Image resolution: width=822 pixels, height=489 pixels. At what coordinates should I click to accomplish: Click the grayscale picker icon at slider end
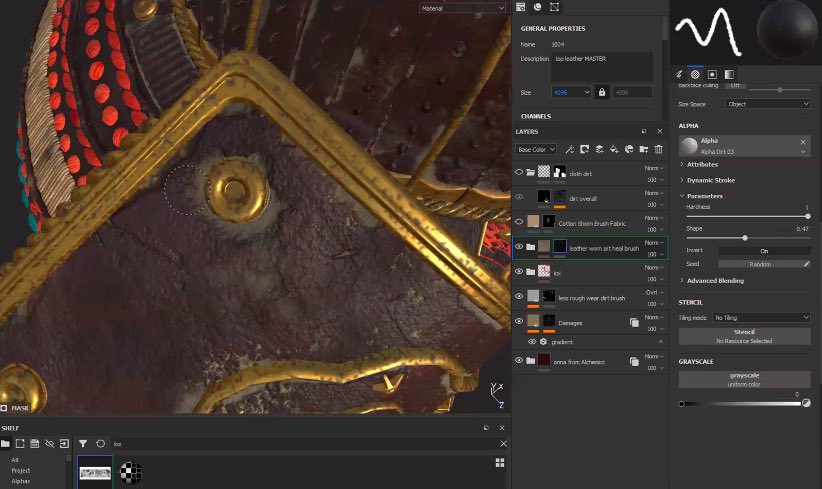pos(806,403)
